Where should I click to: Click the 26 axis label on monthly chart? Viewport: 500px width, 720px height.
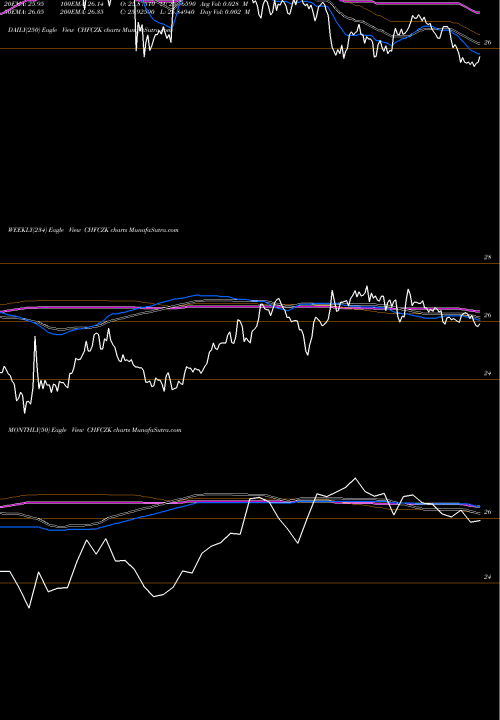[487, 512]
